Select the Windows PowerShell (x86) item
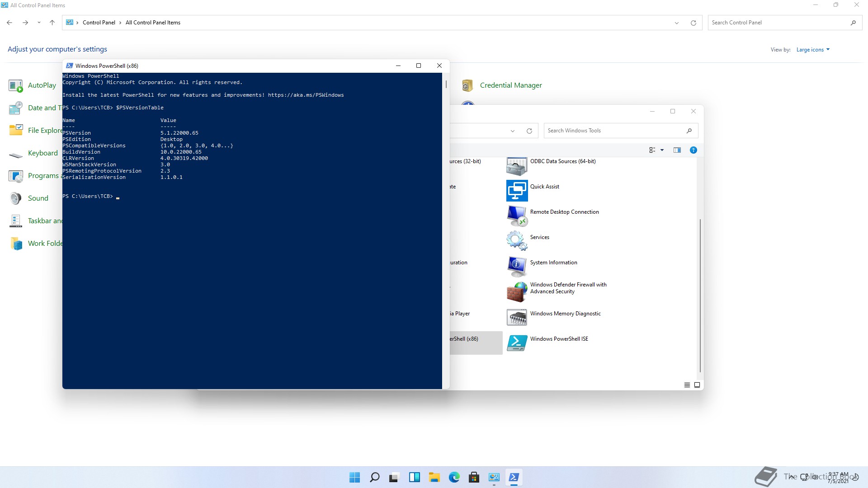Screen dimensions: 868x488 476,343
